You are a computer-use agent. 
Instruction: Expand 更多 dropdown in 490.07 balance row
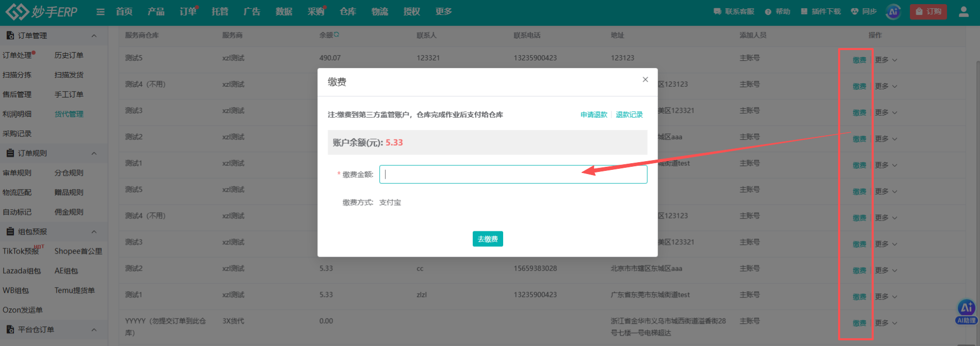click(886, 60)
